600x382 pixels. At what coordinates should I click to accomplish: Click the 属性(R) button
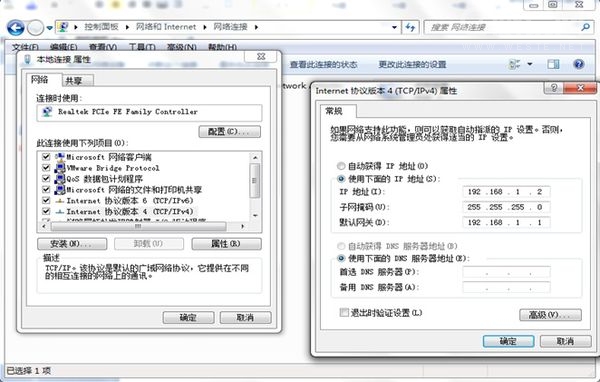(x=227, y=244)
